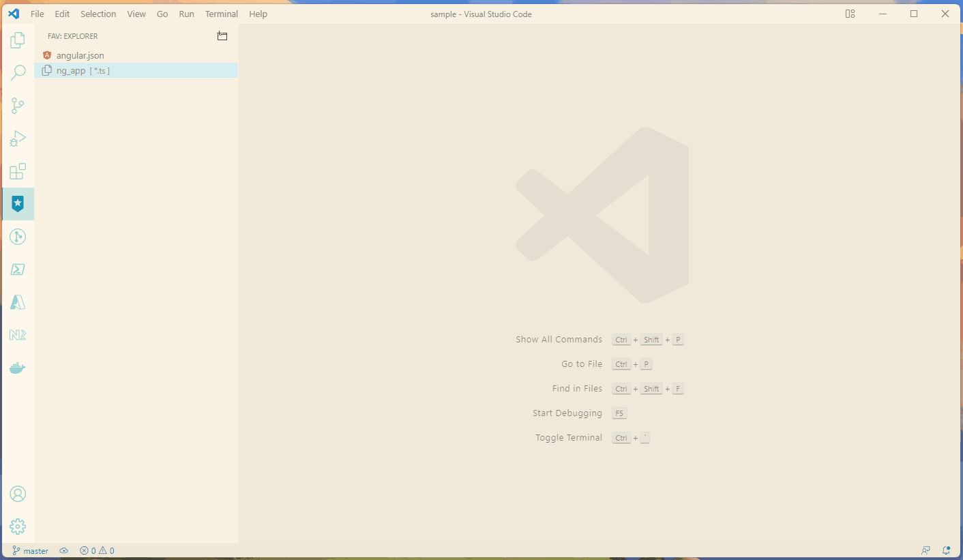Screen dimensions: 963x560
Task: Open notifications bell in status bar
Action: [947, 550]
